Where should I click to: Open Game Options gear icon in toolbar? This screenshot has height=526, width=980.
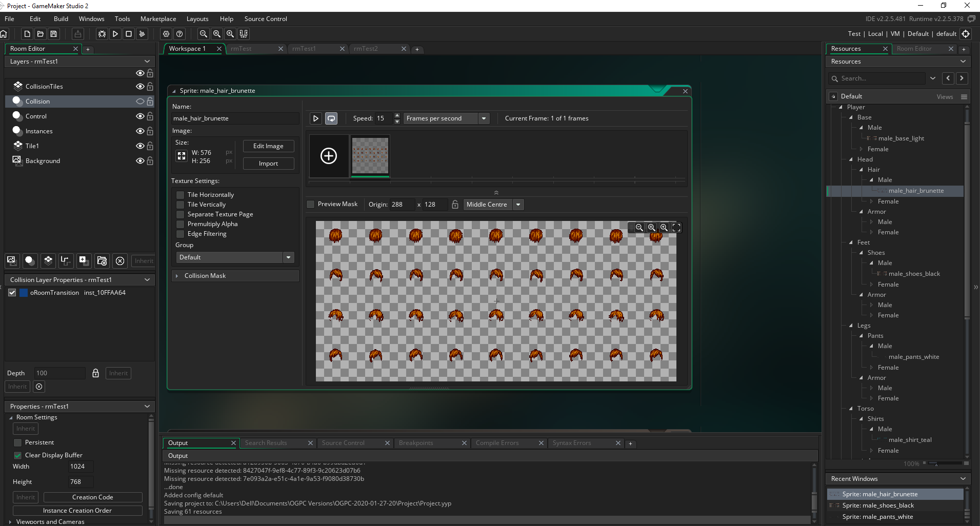pos(166,34)
